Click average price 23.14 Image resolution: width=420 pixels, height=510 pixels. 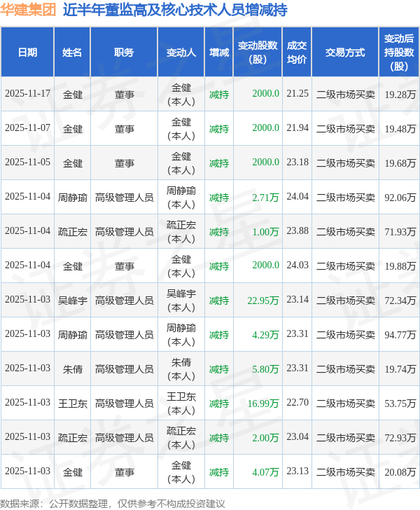click(297, 300)
